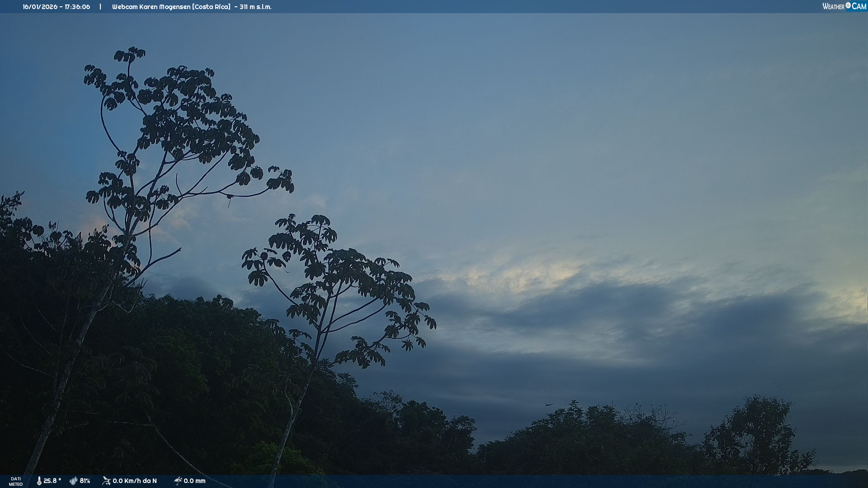Click the small bird flying above treeline
Screen dimensions: 868x488
[x=548, y=404]
